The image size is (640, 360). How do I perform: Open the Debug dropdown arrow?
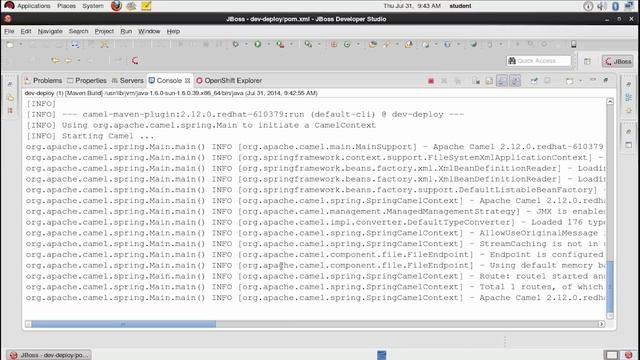point(246,44)
